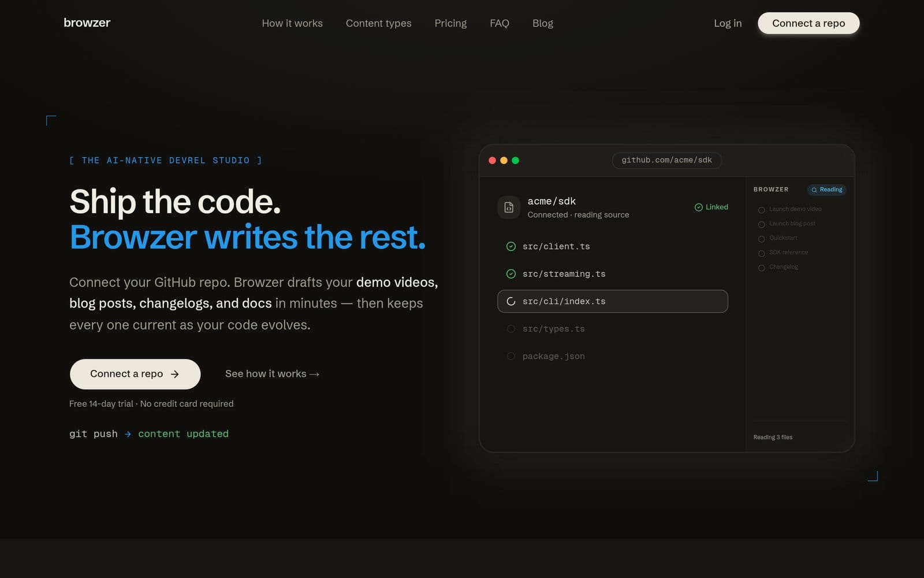Screen dimensions: 924x578
Task: Click the loading spinner on src/cli/index.ts
Action: click(511, 301)
